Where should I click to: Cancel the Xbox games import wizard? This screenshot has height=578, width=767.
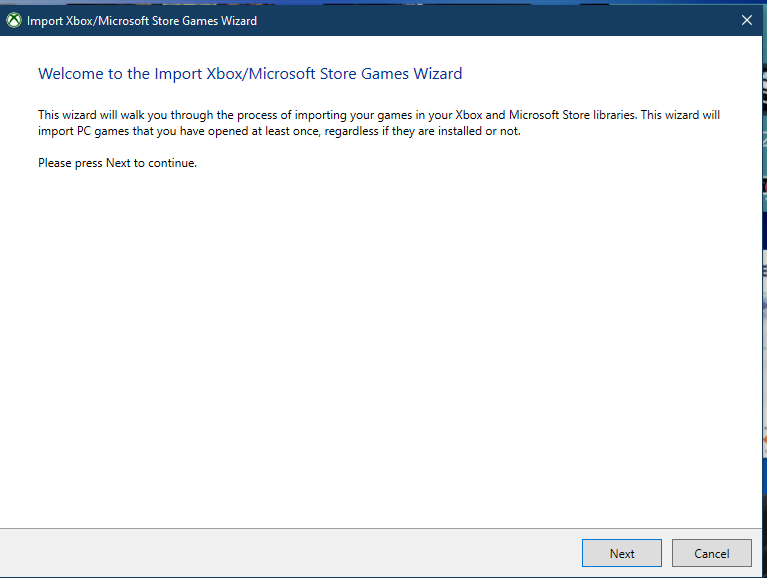click(712, 553)
